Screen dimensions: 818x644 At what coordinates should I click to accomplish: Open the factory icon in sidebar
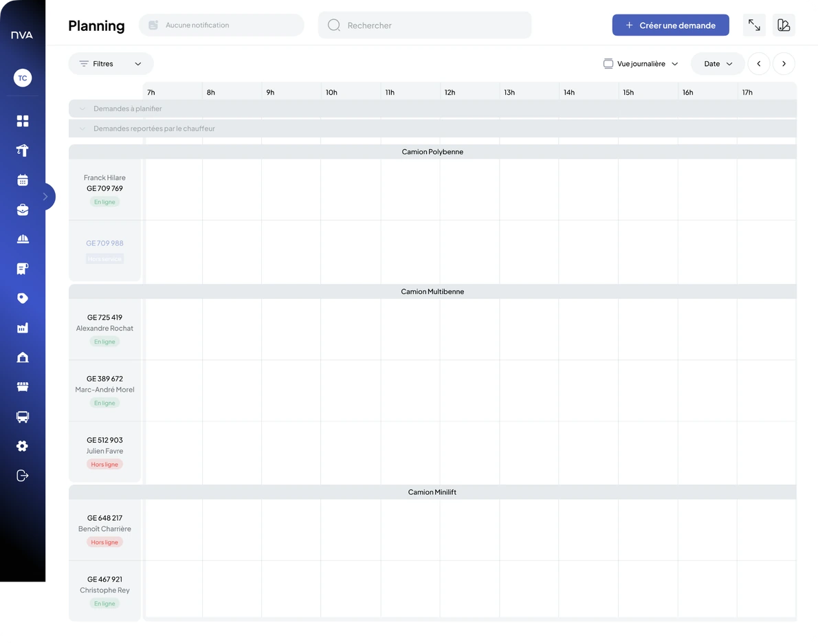(x=23, y=327)
